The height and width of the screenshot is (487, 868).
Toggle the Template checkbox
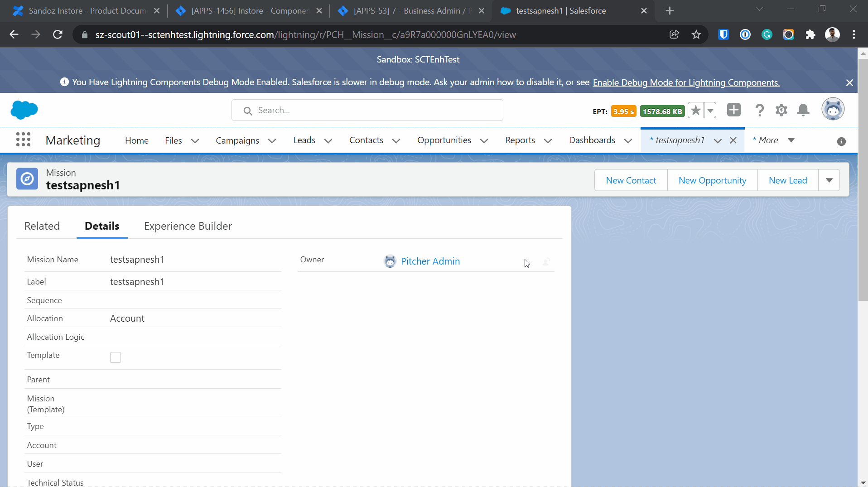[x=116, y=357]
